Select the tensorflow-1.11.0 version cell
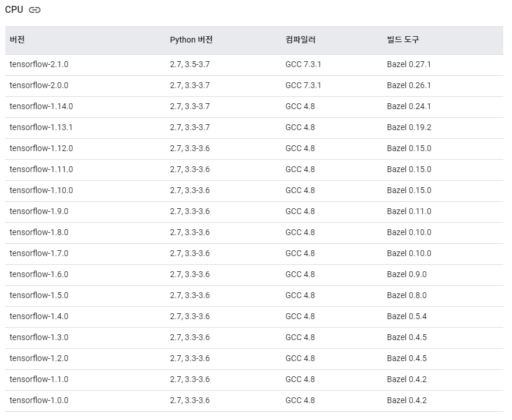Viewport: 512px width, 420px height. [x=41, y=170]
